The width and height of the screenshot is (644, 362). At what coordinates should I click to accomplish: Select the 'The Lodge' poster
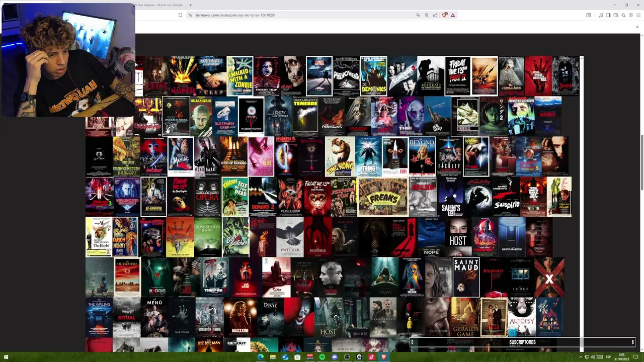(521, 277)
